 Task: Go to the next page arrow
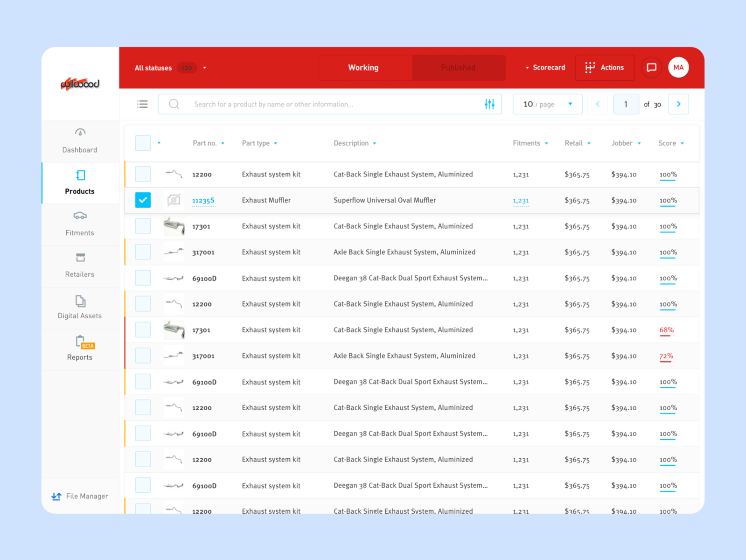coord(679,104)
